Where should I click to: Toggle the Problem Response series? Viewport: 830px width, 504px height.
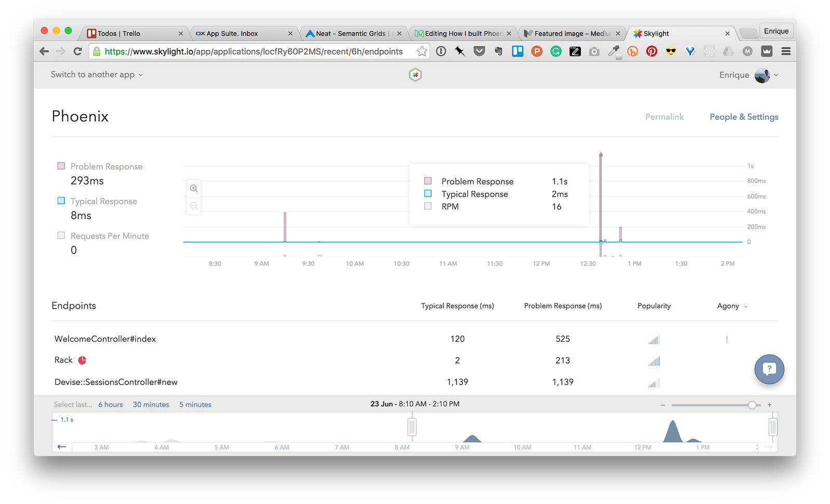click(x=61, y=166)
